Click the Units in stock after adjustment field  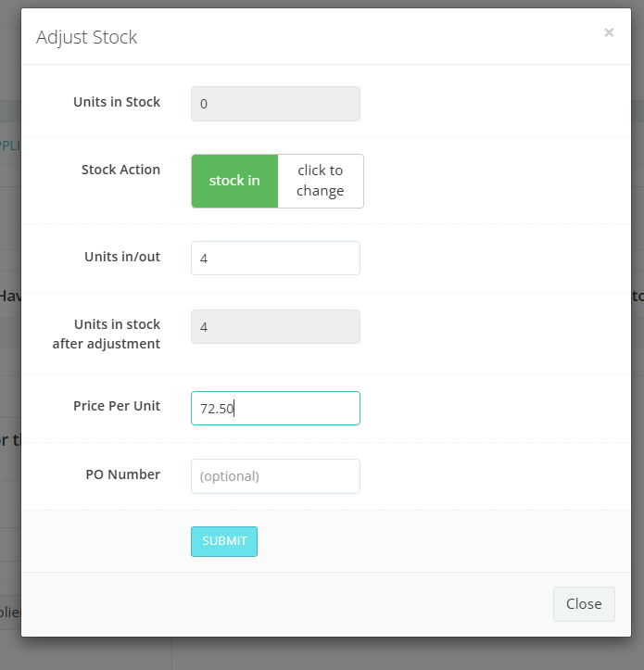[x=275, y=326]
